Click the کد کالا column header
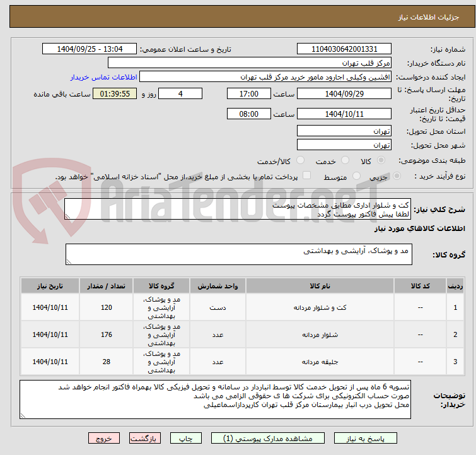476x455 pixels. click(x=420, y=286)
